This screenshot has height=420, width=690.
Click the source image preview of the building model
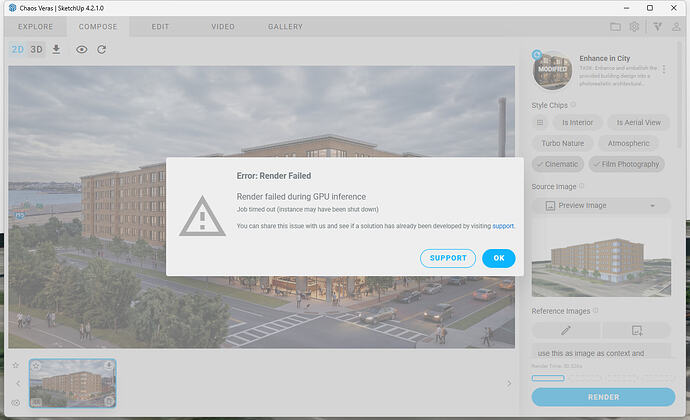click(601, 258)
